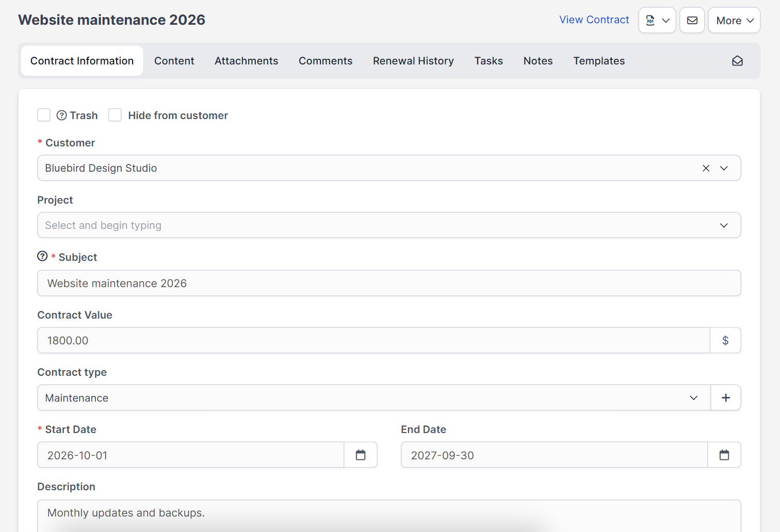Select the Templates tab

[599, 61]
